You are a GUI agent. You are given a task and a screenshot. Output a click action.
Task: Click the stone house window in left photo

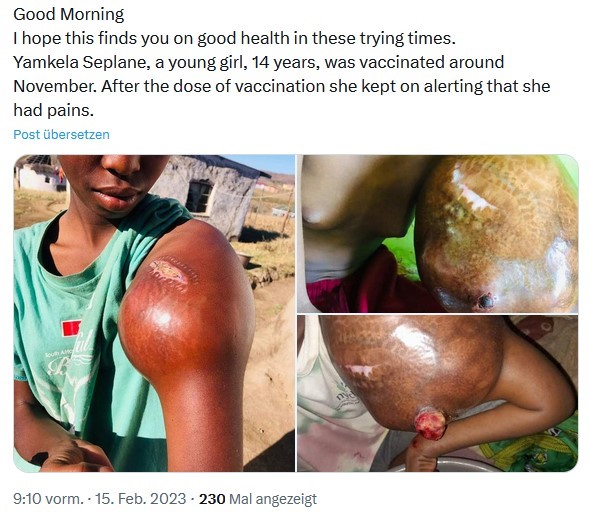tap(199, 197)
